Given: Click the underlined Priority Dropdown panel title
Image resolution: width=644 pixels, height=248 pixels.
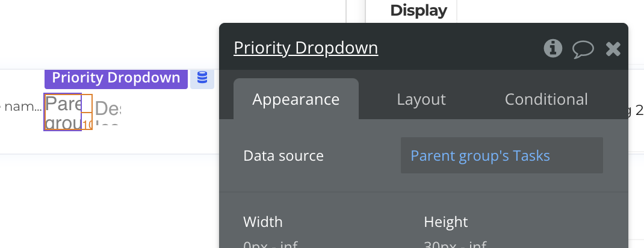Looking at the screenshot, I should coord(306,48).
